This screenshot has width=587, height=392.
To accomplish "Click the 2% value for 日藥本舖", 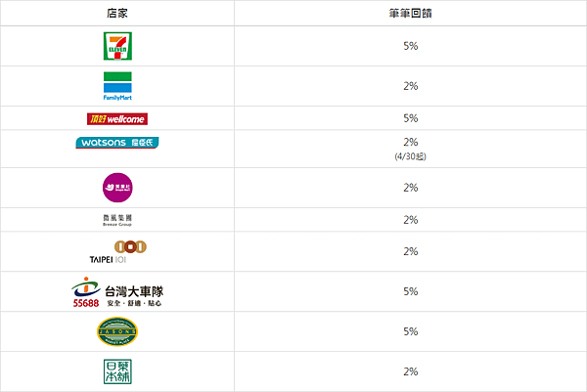I will [411, 371].
